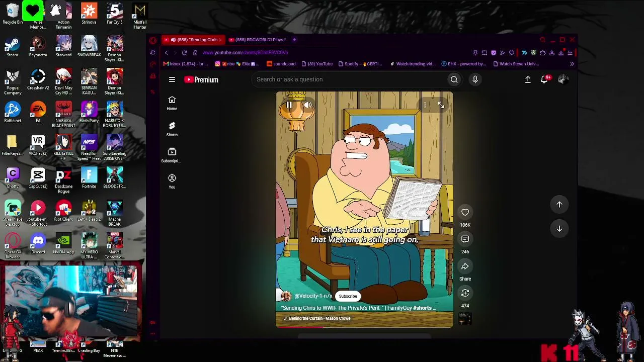Select the Streamlabs Desktop shortcut
Image resolution: width=644 pixels, height=362 pixels.
coord(13,213)
